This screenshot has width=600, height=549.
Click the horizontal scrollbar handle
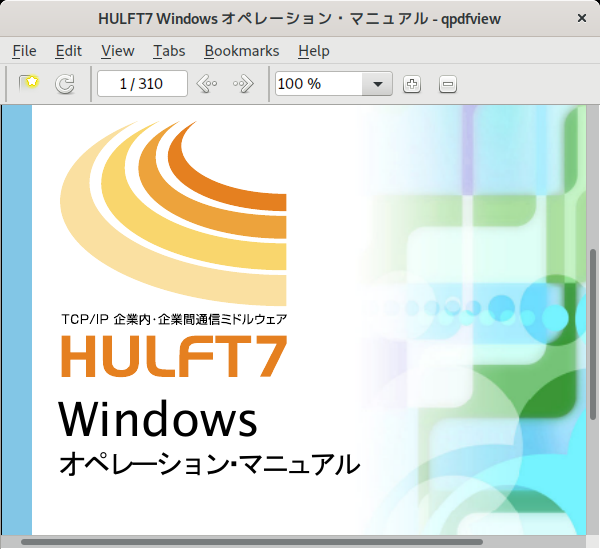pyautogui.click(x=252, y=542)
